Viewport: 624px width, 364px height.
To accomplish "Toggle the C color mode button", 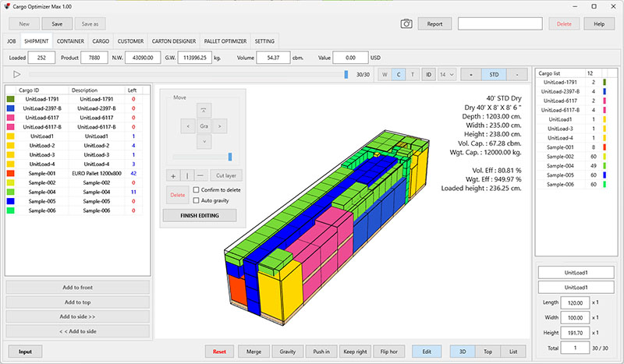I will 399,74.
